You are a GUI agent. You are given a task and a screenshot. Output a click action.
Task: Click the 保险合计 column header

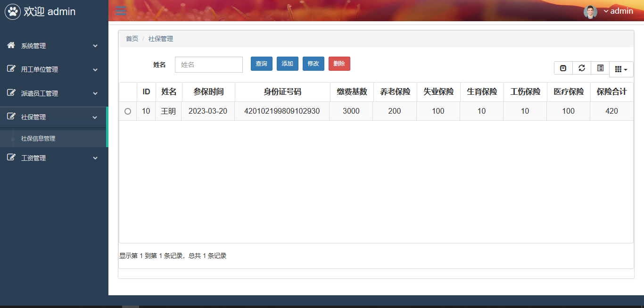point(612,92)
